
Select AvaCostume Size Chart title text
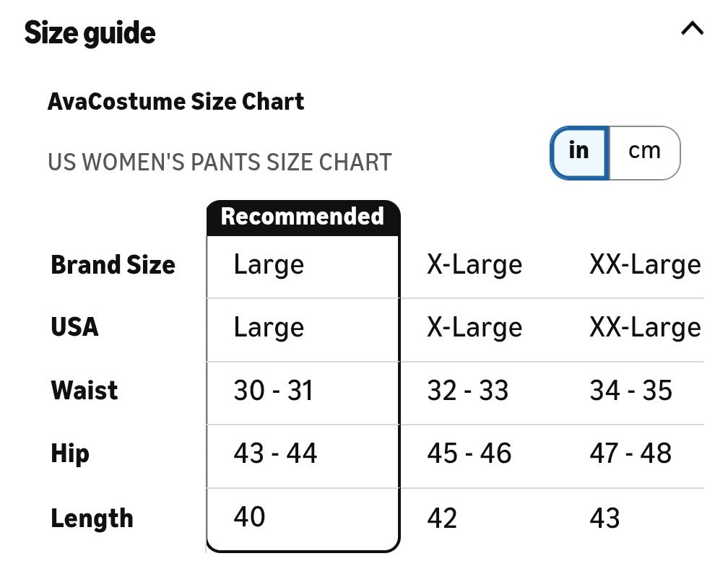coord(175,102)
